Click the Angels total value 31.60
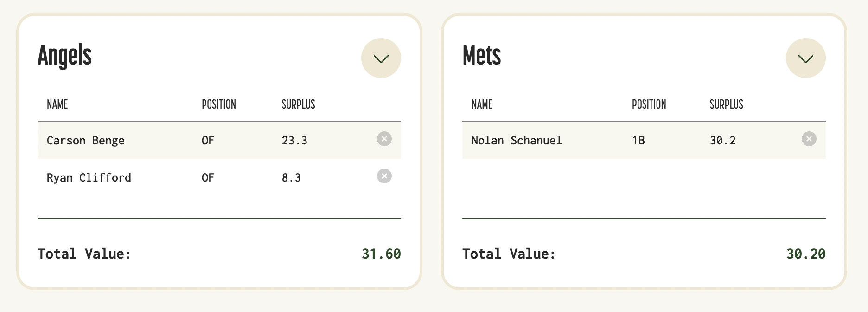The width and height of the screenshot is (868, 312). [381, 254]
